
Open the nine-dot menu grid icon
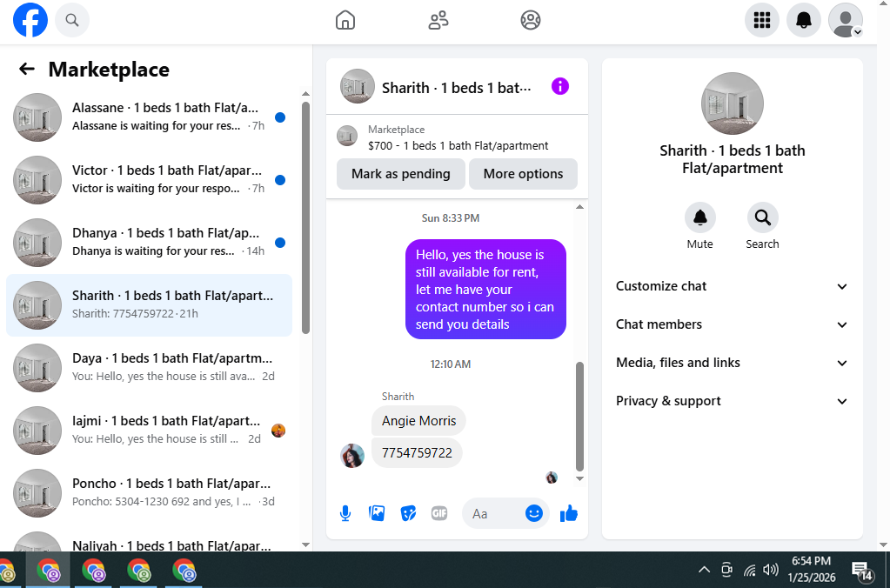762,20
